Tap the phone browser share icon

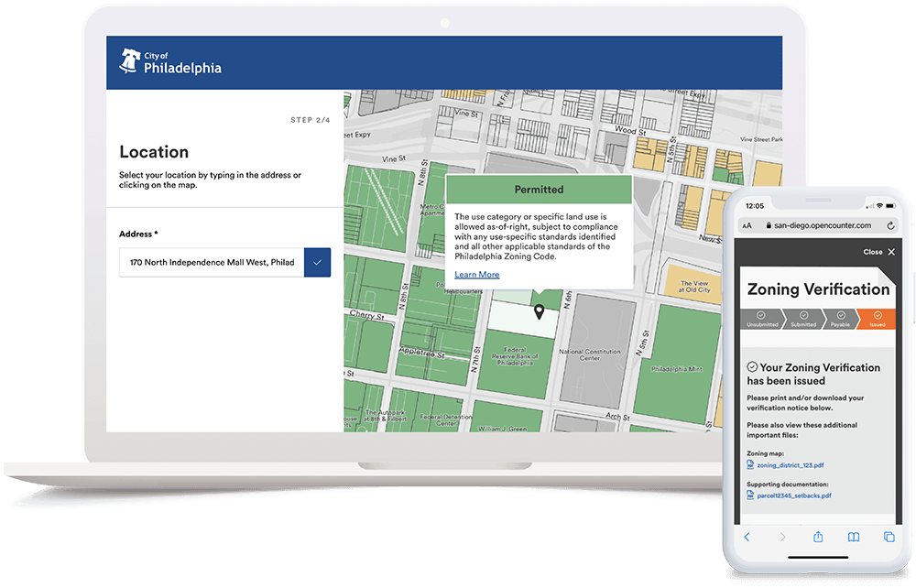pos(818,537)
